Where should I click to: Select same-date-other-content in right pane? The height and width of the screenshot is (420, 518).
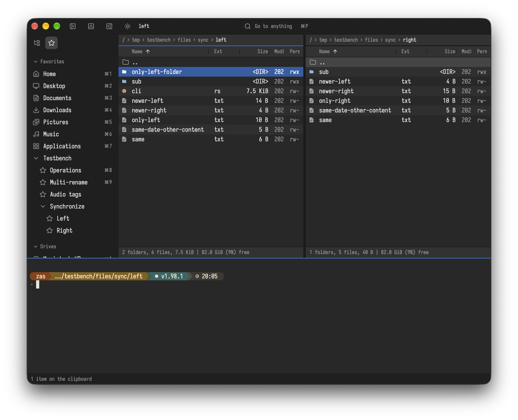[x=398, y=110]
